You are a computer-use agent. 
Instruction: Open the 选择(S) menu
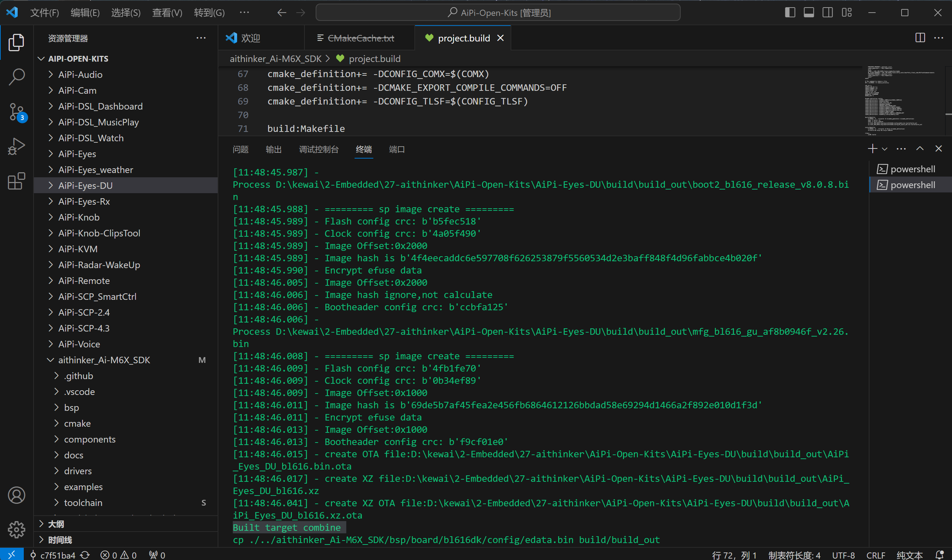[126, 13]
